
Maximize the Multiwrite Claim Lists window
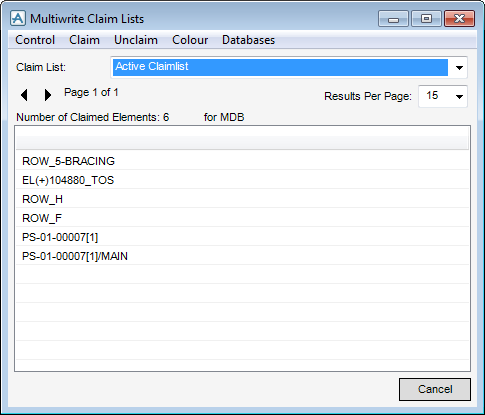point(426,19)
